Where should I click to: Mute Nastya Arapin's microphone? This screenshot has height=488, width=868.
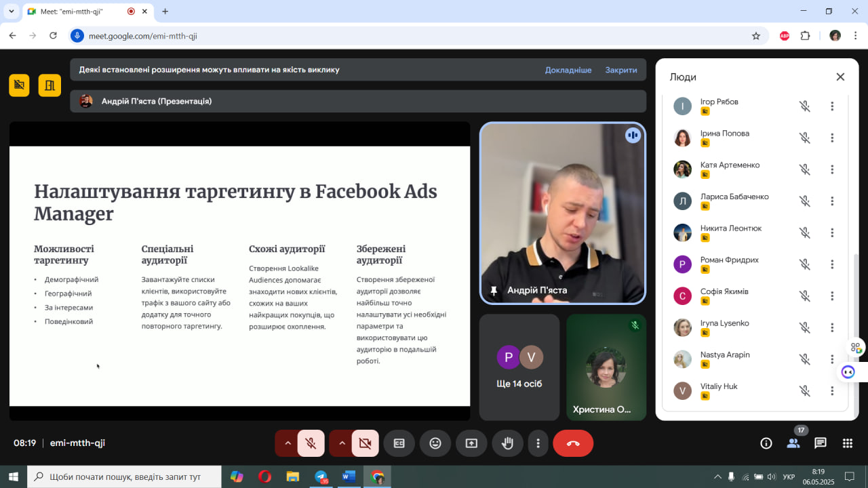(x=805, y=359)
